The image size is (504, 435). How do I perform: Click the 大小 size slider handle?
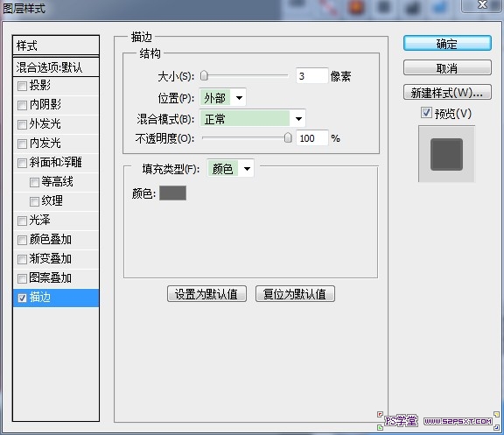click(204, 76)
